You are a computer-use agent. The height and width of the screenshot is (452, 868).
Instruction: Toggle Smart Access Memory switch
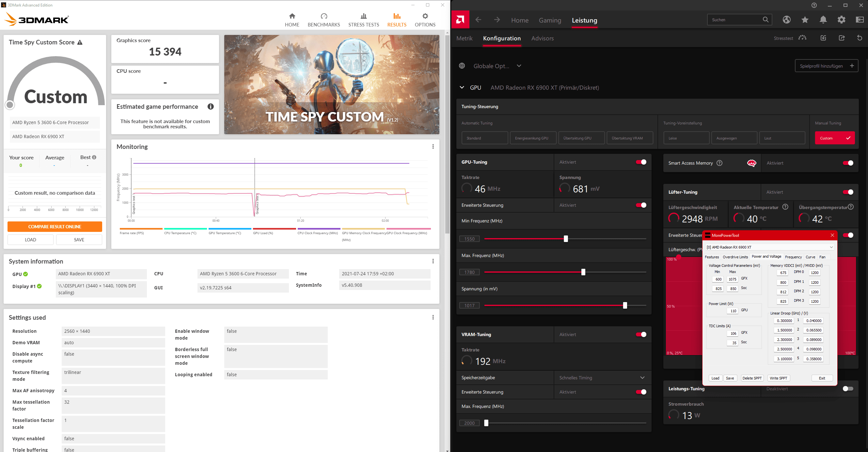[848, 163]
